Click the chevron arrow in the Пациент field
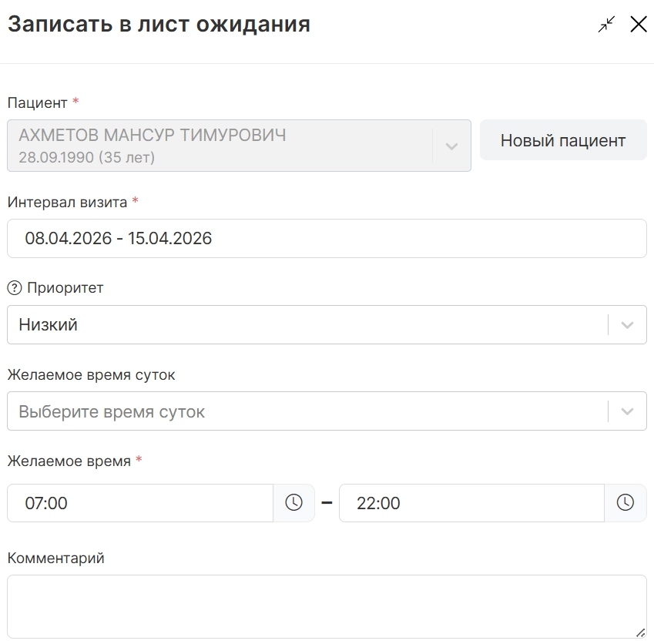 451,146
